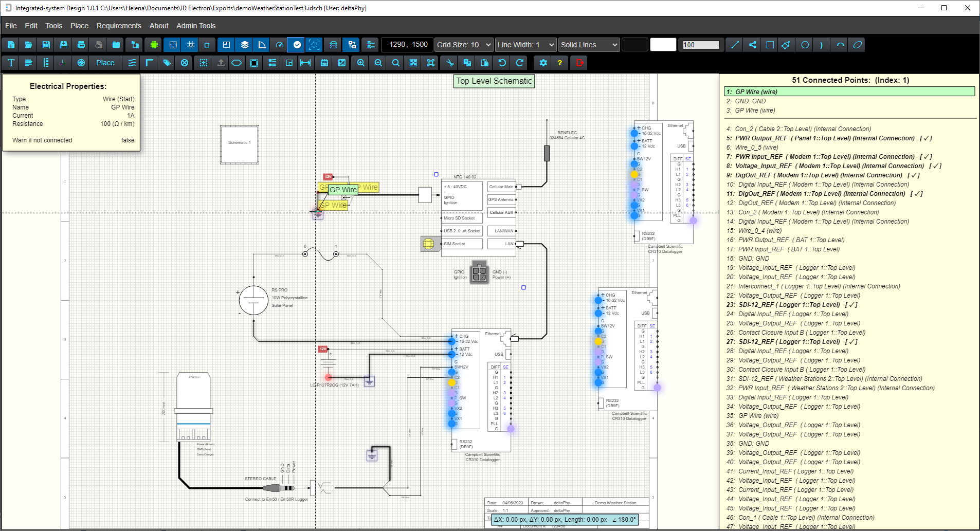Open the Grid Size dropdown
The width and height of the screenshot is (980, 531).
[464, 45]
